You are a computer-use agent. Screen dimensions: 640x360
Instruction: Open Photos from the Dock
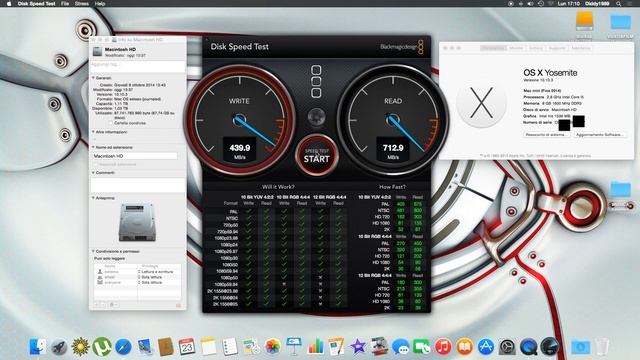272,347
